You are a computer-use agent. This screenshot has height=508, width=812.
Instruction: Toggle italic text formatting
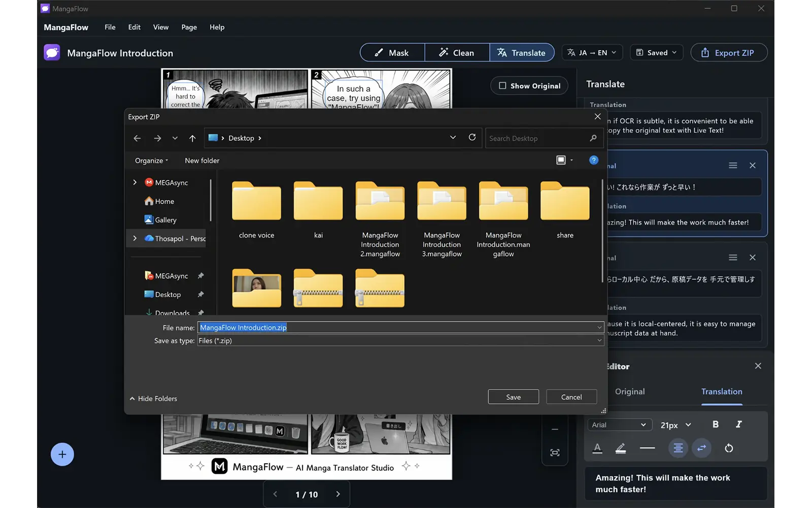click(x=738, y=424)
